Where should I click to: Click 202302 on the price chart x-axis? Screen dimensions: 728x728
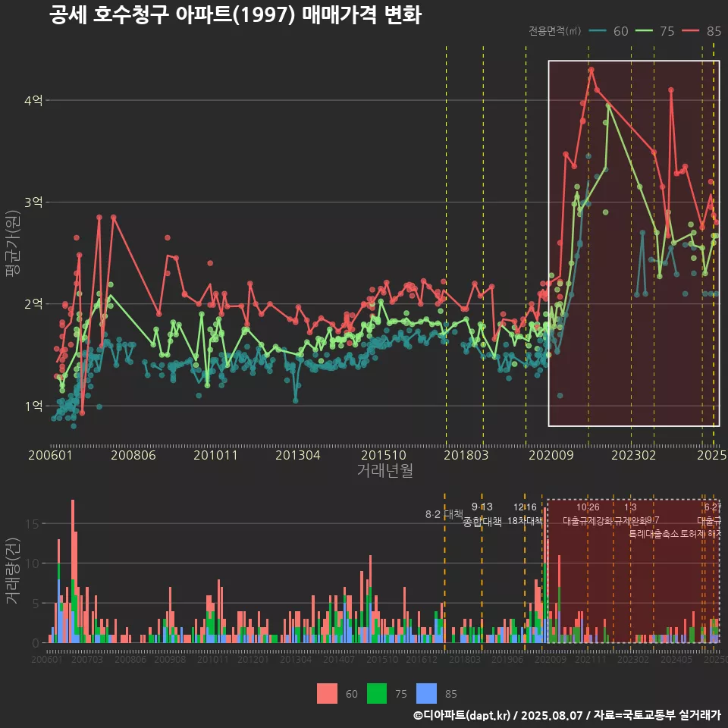click(634, 455)
